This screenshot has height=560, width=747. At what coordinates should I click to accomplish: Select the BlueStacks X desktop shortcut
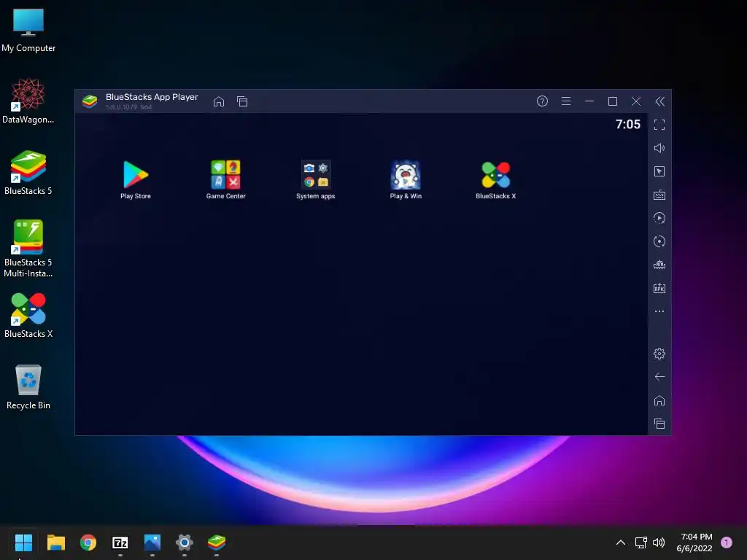28,315
